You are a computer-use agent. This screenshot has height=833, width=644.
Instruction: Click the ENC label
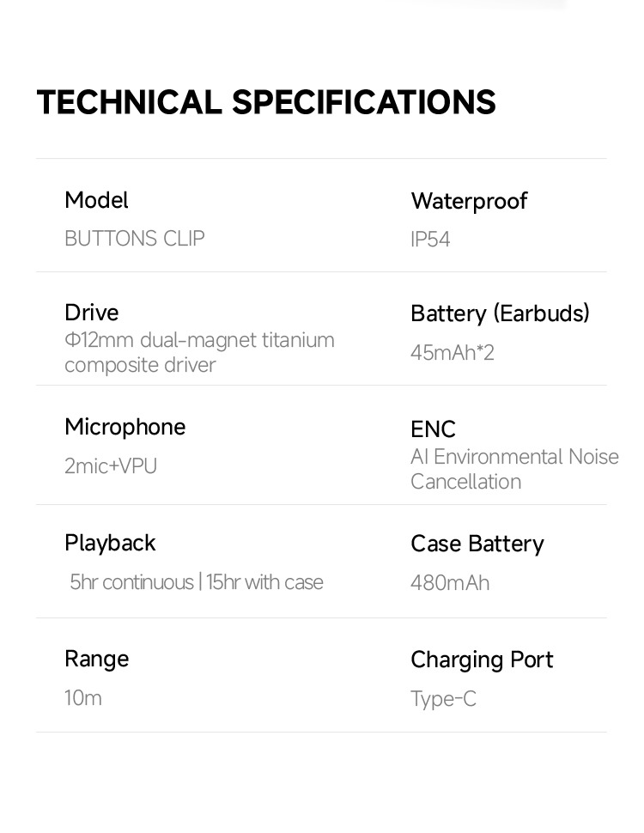[x=433, y=429]
